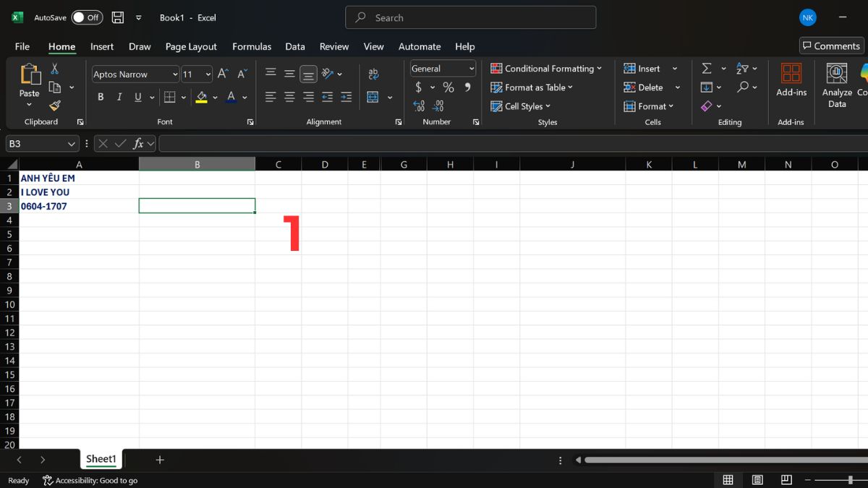
Task: Expand the font size dropdown
Action: click(207, 74)
